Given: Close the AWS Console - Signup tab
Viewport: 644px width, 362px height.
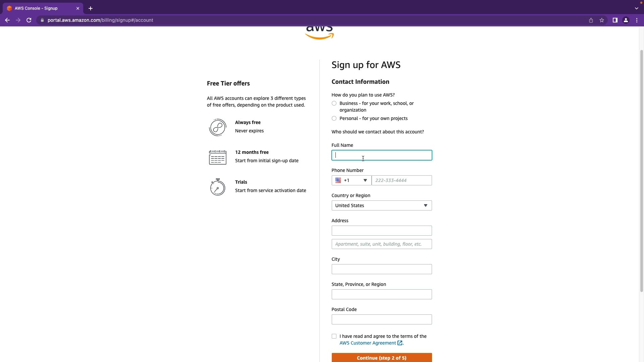Looking at the screenshot, I should 78,8.
